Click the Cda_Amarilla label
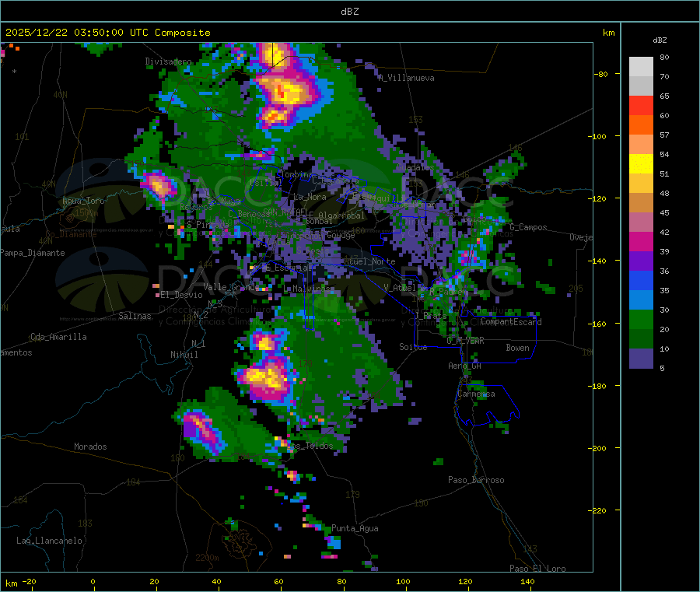700x592 pixels. [x=58, y=337]
